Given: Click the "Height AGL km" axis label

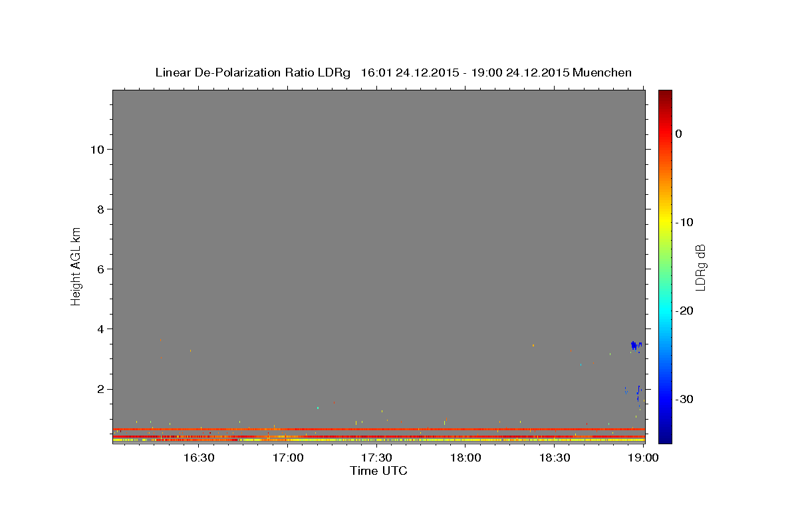Looking at the screenshot, I should click(76, 265).
